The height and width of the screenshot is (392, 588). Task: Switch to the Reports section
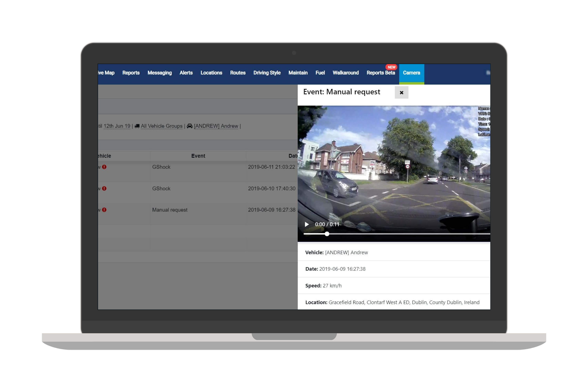[x=131, y=73]
